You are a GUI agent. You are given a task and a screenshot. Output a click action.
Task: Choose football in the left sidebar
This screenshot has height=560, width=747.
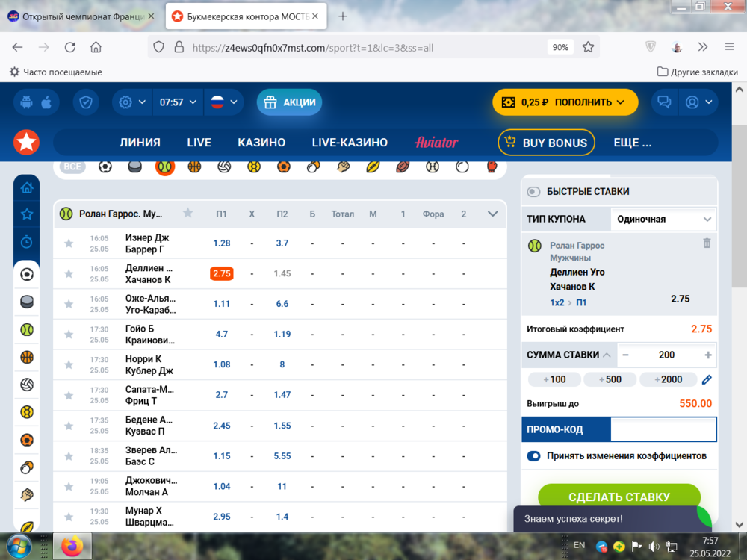(x=27, y=274)
